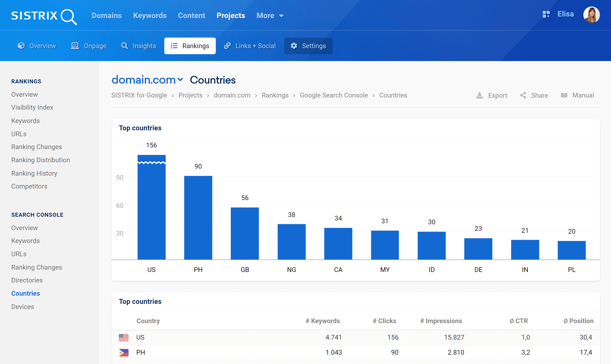Click the Projects menu item

(230, 15)
